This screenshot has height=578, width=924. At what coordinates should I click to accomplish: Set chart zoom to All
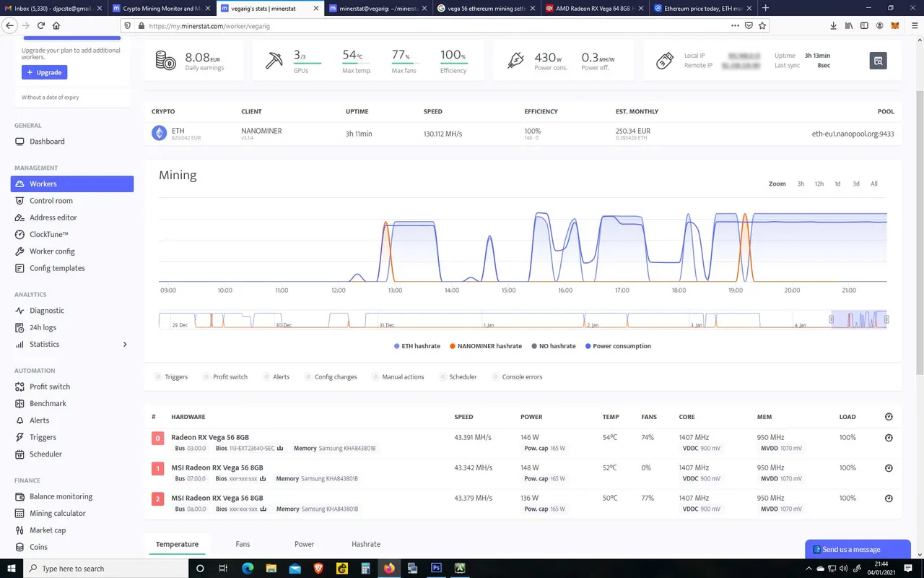(x=874, y=184)
